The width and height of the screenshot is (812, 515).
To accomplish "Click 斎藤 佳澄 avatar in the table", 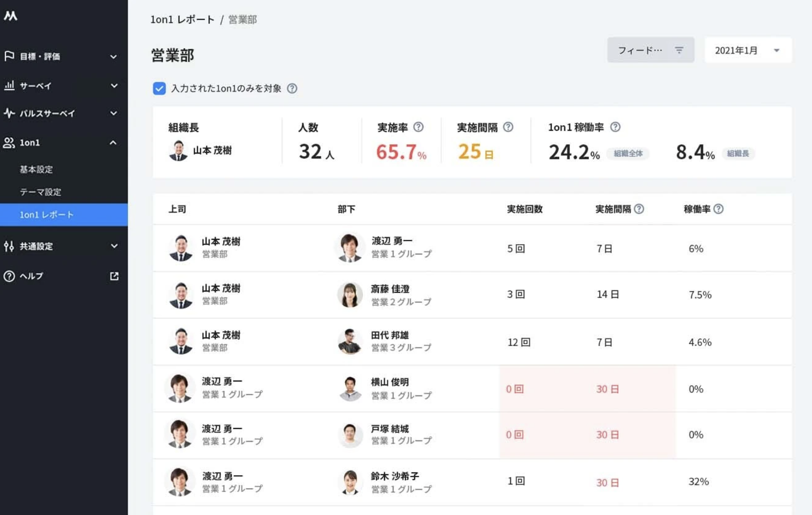I will click(350, 295).
